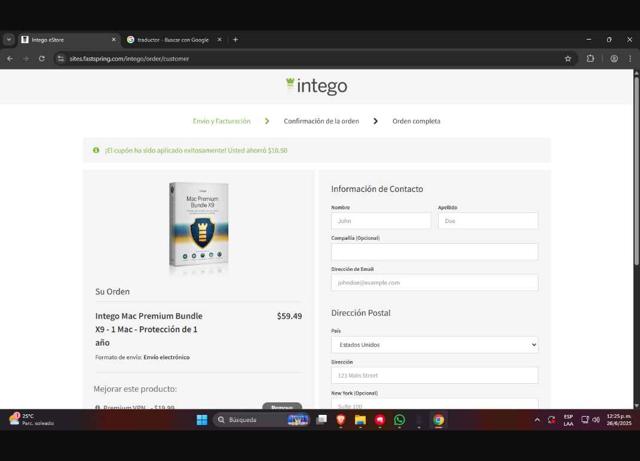Open the País dropdown showing Estados Unidos

point(435,345)
